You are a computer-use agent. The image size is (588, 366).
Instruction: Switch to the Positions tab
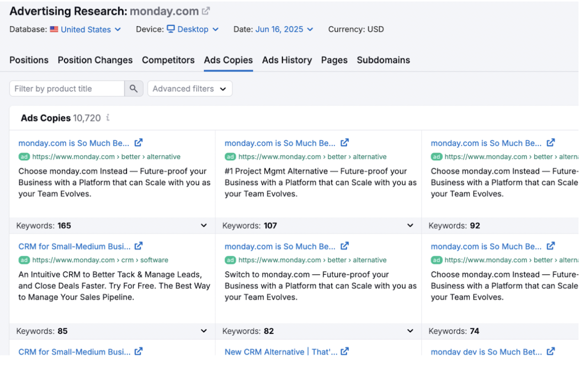(29, 60)
